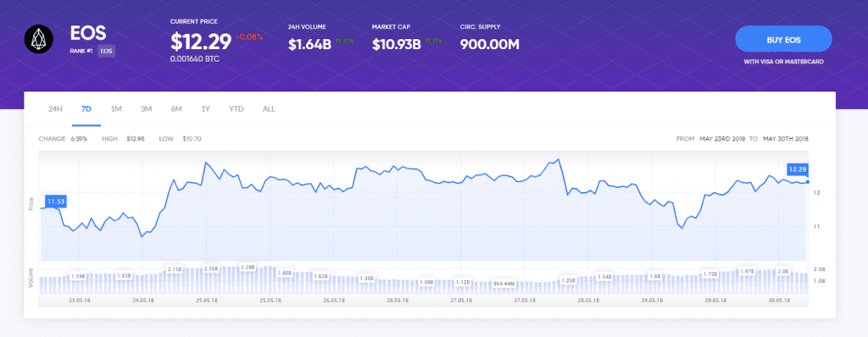Click the EOS ticker badge beside Rank #1
Viewport: 868px width, 337px height.
[106, 52]
